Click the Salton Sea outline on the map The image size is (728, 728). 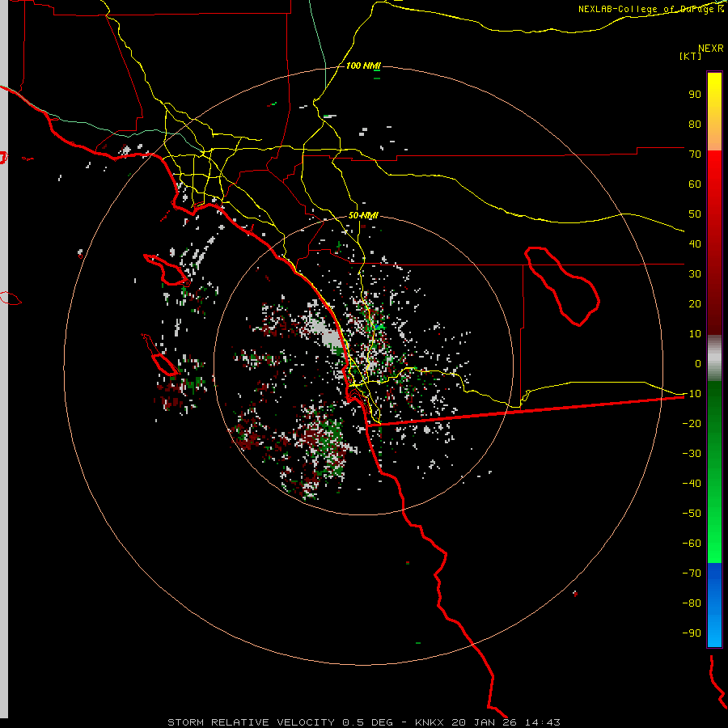tap(561, 286)
